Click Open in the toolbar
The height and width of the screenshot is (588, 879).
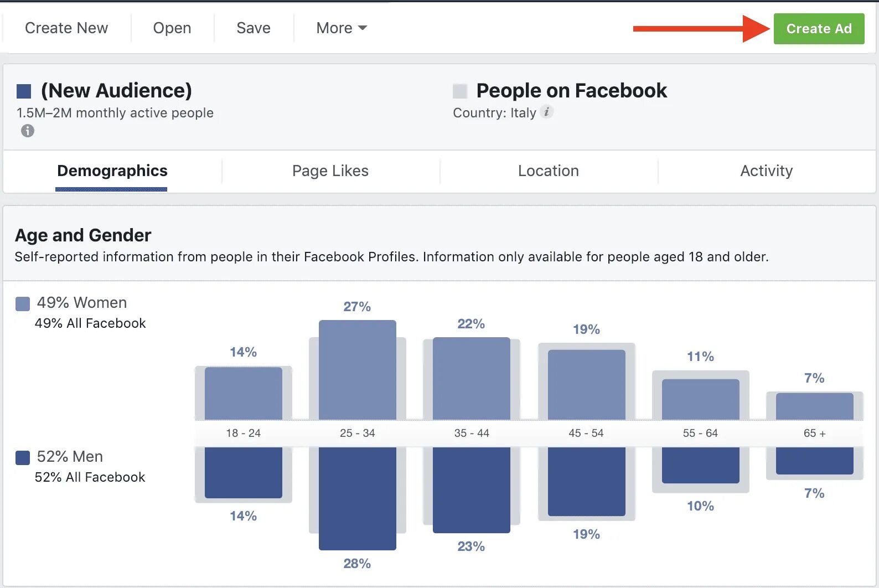click(172, 28)
